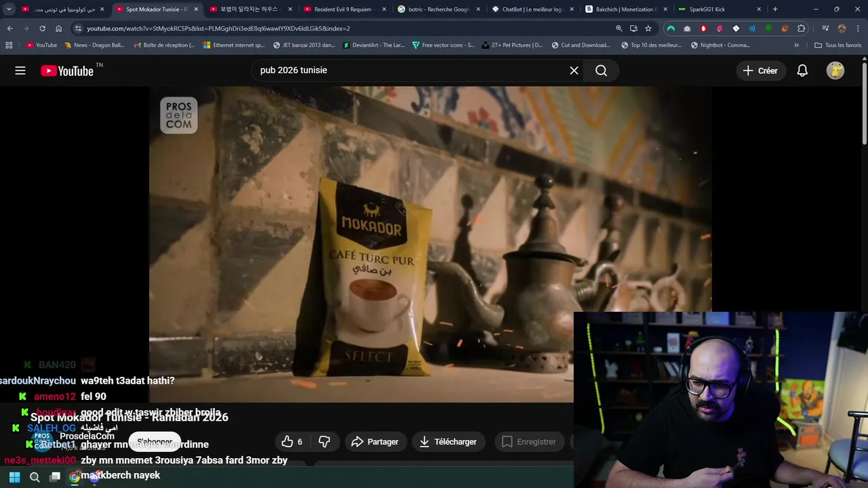The width and height of the screenshot is (868, 488).
Task: Switch to the Resident Evil 9 Requiem tab
Action: [344, 9]
